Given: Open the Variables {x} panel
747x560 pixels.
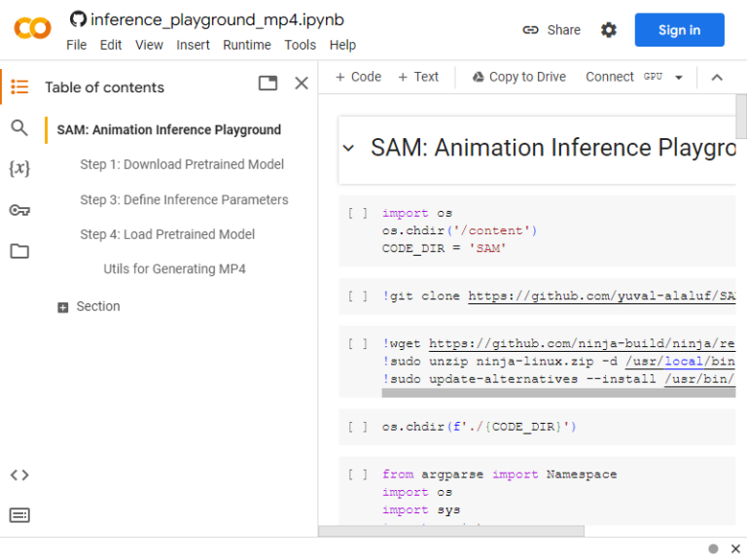Looking at the screenshot, I should (x=19, y=168).
